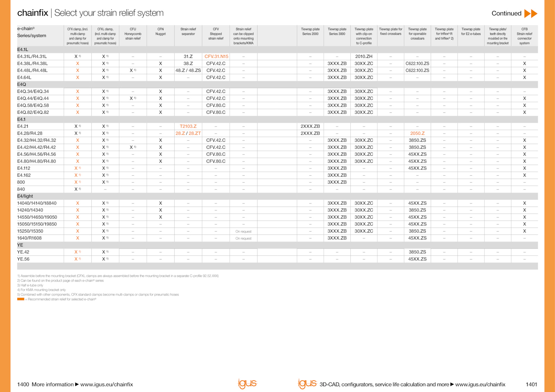Viewport: 555px width, 392px height.
Task: Click the 2010.ZH cell
Action: (364, 56)
